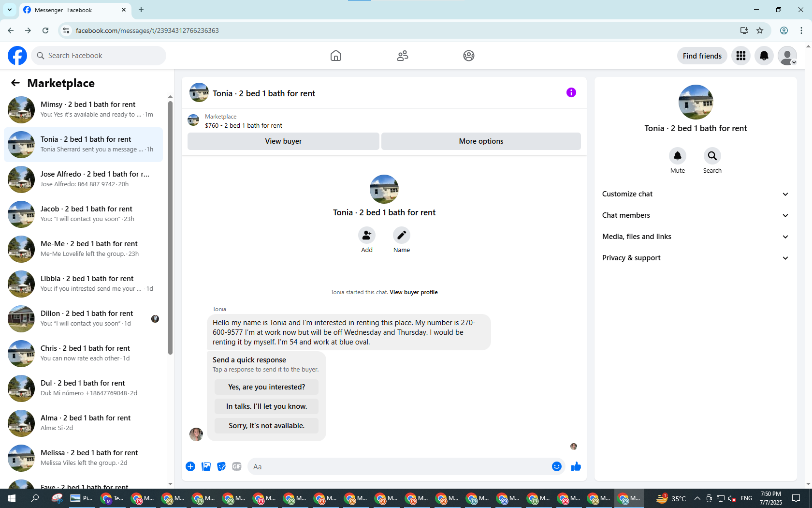Mute the conversation with the bell icon
Screen dimensions: 812x508
point(678,156)
